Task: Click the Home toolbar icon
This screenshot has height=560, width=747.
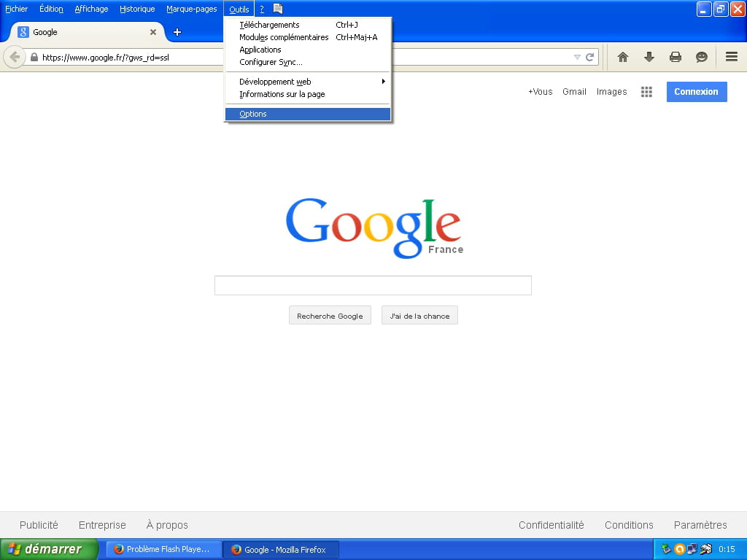Action: point(622,57)
